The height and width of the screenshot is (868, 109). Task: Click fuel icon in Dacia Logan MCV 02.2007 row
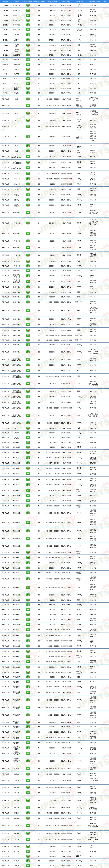point(28,45)
